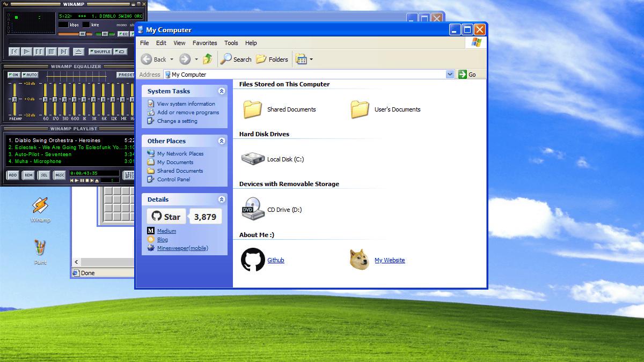
Task: Open the Tools menu
Action: (231, 43)
